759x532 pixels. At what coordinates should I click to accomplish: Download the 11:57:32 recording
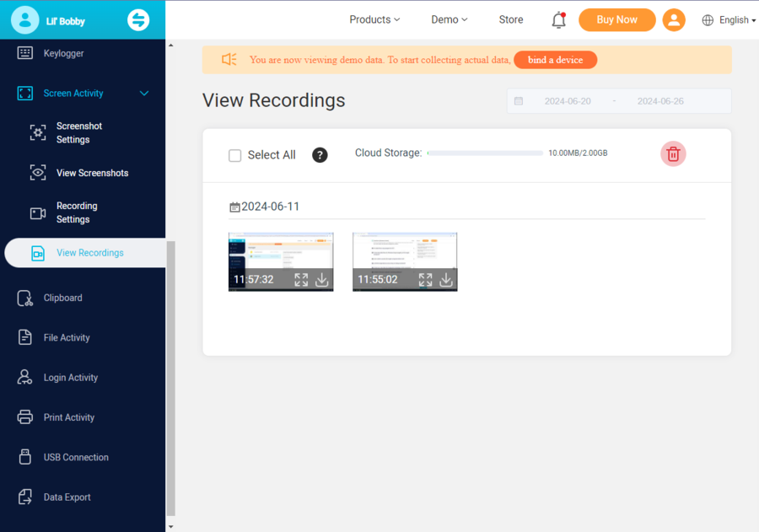(321, 280)
